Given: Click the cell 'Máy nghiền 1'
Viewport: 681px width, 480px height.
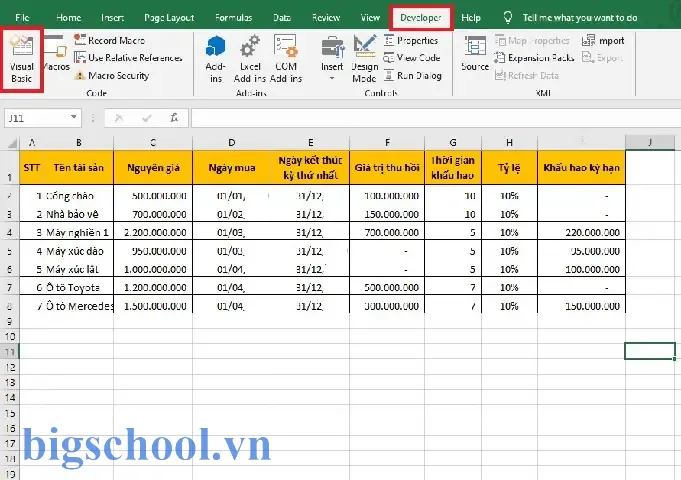Looking at the screenshot, I should [79, 232].
